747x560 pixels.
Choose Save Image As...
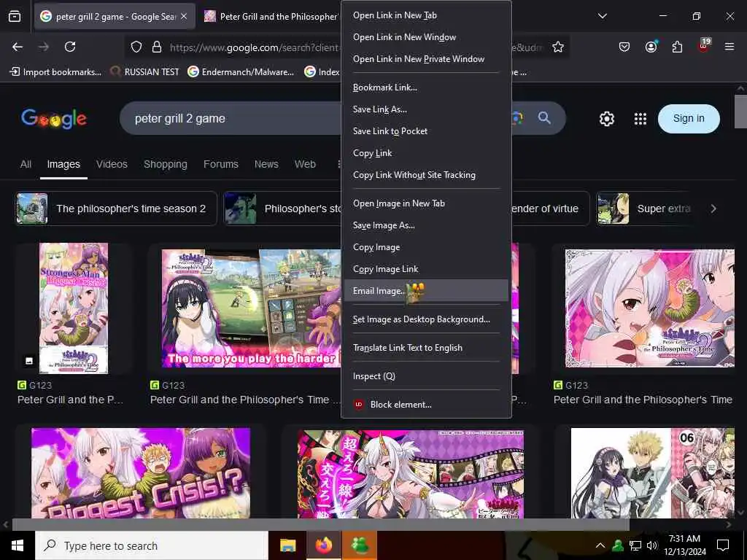(x=426, y=225)
